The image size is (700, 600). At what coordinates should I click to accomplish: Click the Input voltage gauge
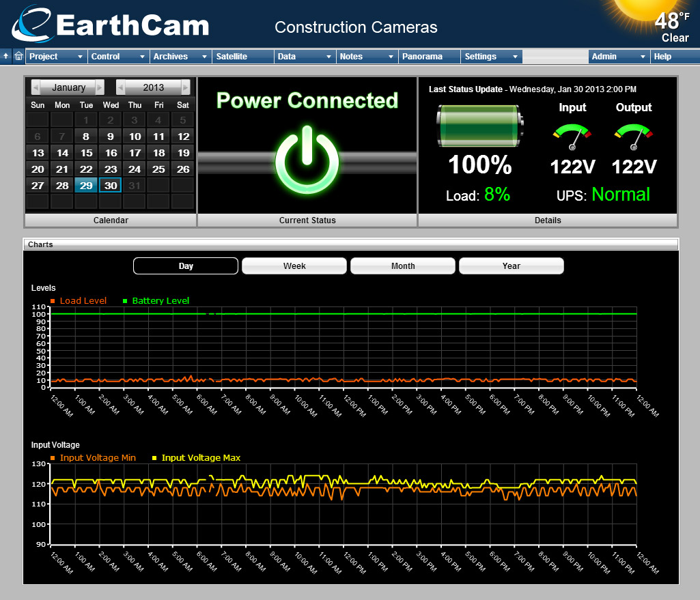tap(572, 136)
